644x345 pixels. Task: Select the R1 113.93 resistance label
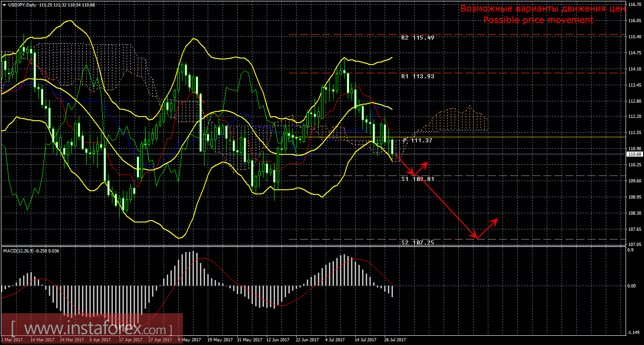417,76
